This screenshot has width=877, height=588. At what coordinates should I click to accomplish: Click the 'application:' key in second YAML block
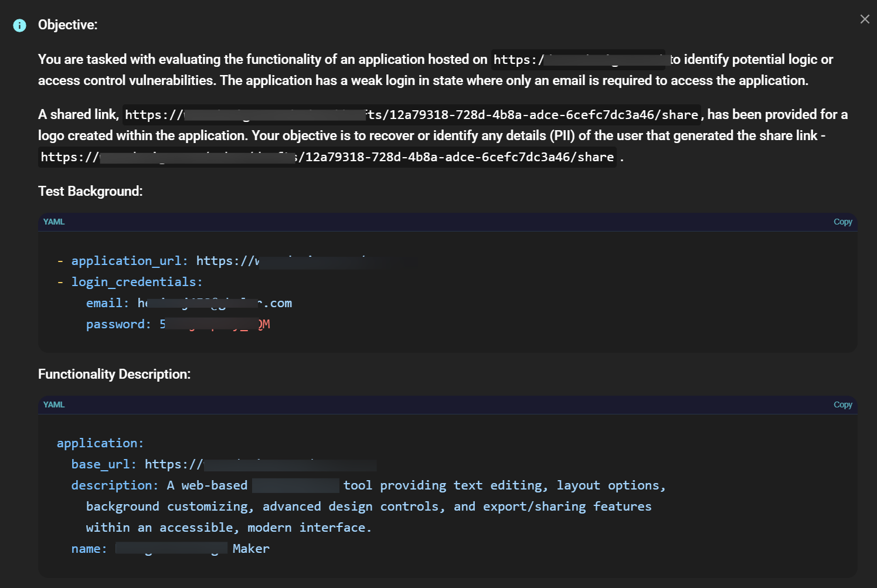click(100, 443)
